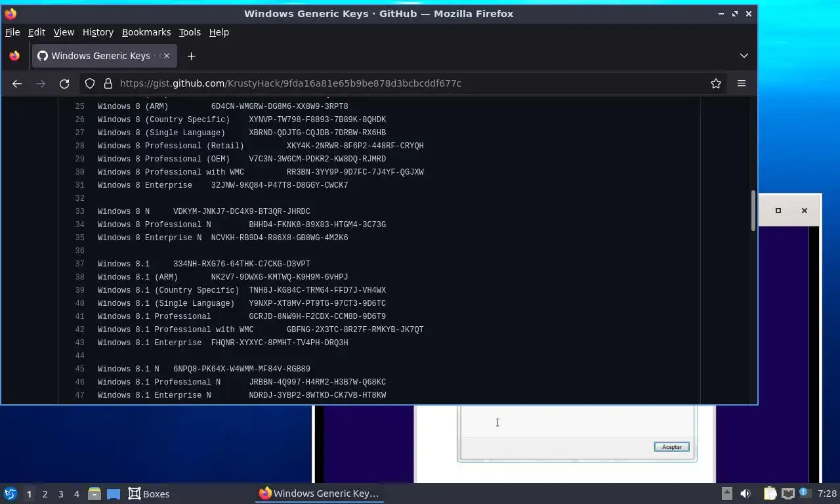Click the Windows 8 Enterprise N line

[x=223, y=238]
